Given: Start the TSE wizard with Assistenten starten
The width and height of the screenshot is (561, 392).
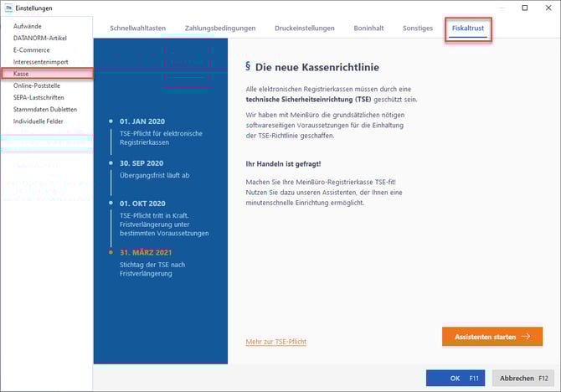Looking at the screenshot, I should coord(492,337).
